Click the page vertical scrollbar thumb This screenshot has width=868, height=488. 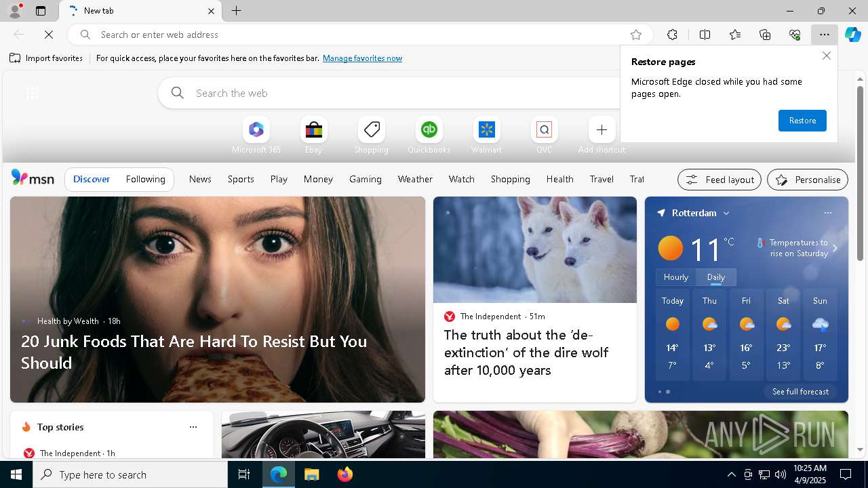[860, 173]
